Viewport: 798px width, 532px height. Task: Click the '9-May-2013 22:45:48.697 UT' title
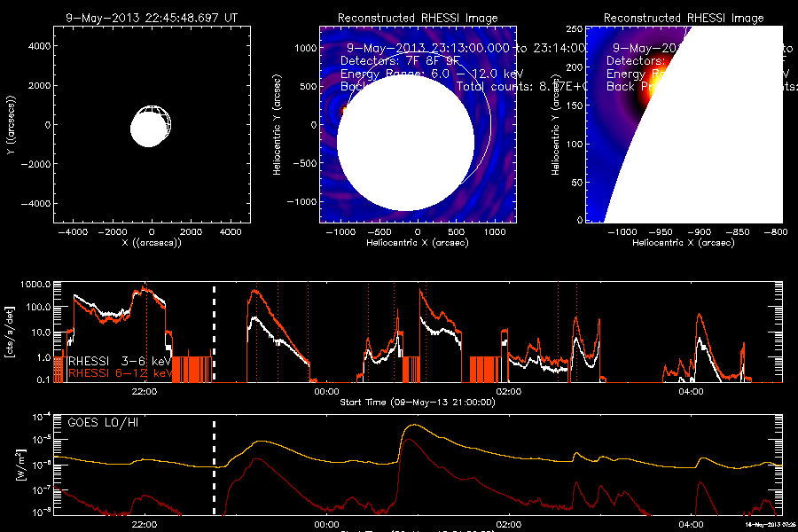pos(152,18)
